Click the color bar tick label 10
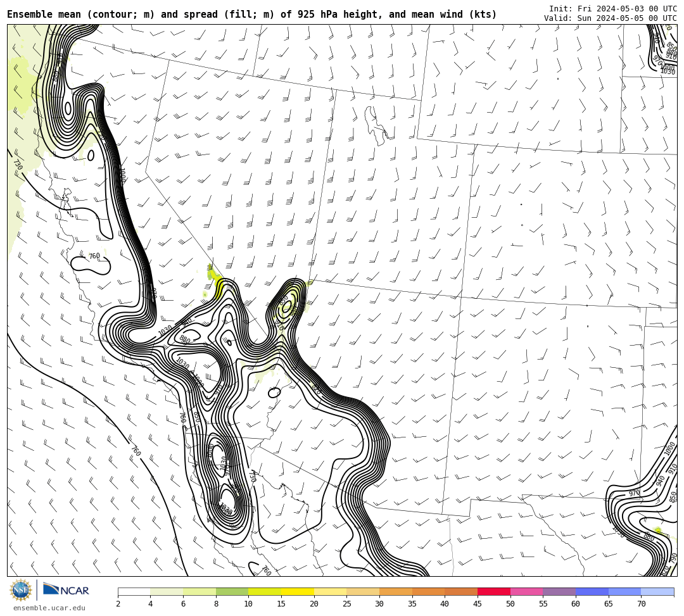 [249, 604]
